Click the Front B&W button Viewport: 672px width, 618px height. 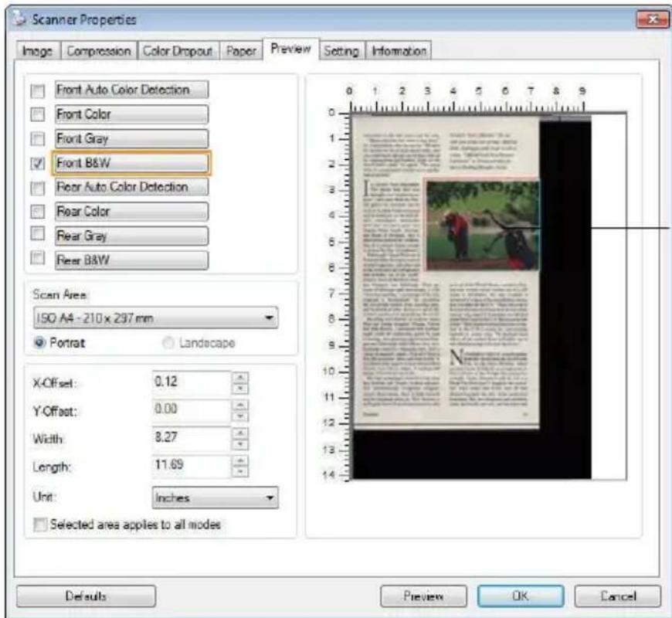point(131,163)
